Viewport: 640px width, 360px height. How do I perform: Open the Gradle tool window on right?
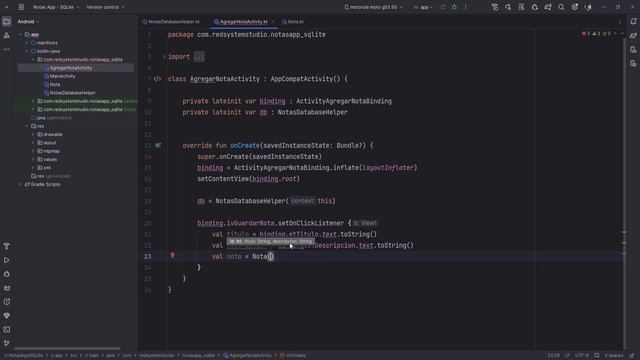click(633, 36)
